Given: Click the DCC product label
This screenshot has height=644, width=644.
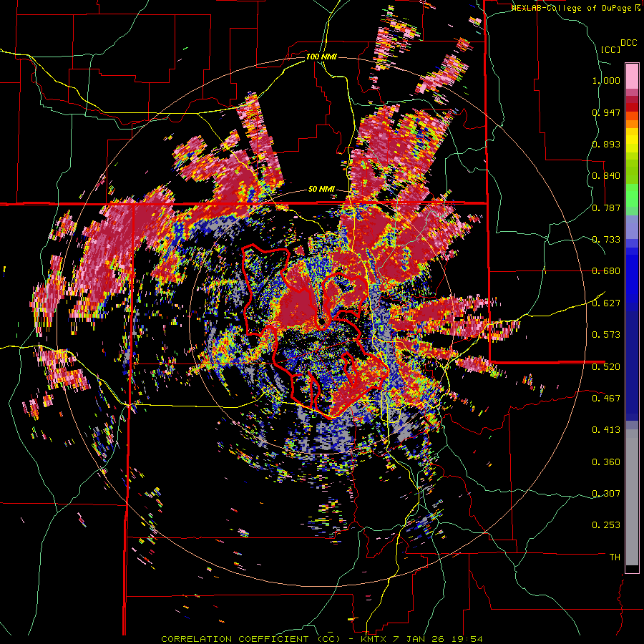Looking at the screenshot, I should [x=629, y=43].
